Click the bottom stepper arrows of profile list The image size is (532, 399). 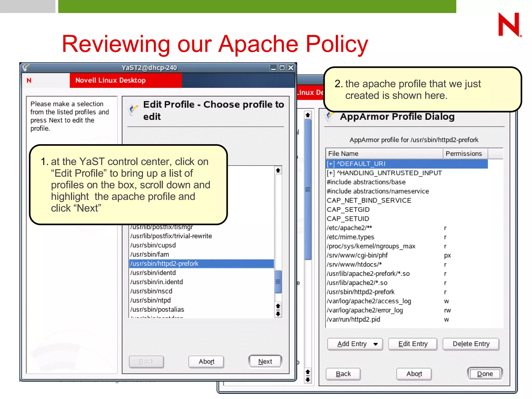pos(278,310)
